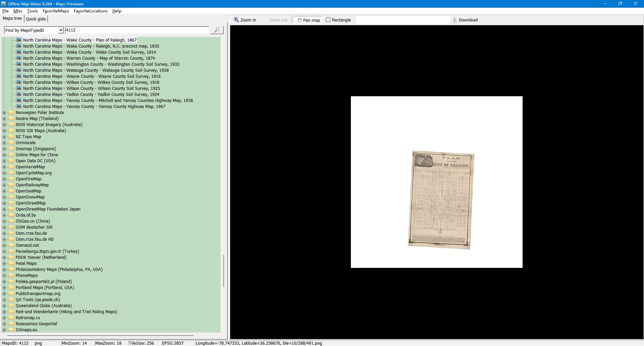Switch to the Quick goto tab
Screen dimensions: 644x346
click(36, 19)
